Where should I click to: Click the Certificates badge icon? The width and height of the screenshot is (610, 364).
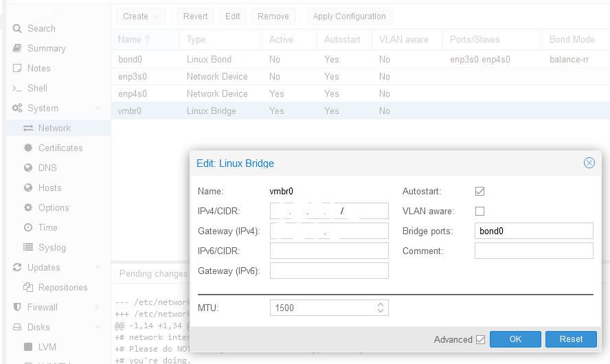click(28, 148)
